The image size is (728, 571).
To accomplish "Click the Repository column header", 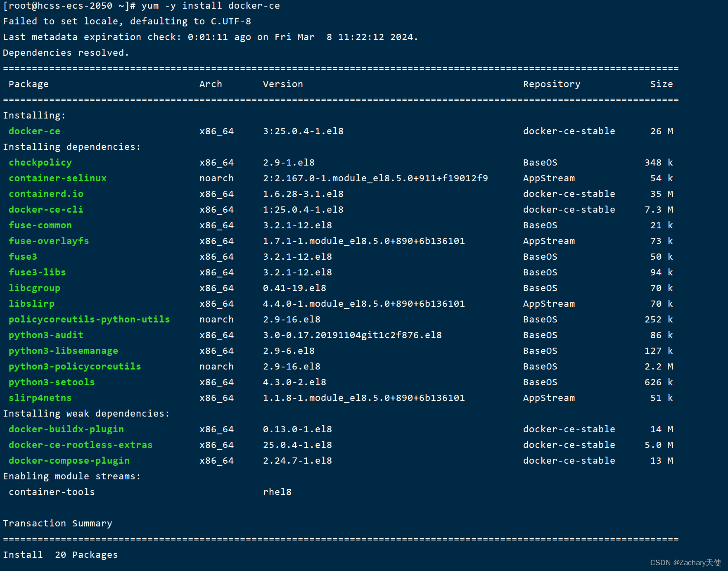I will pos(551,84).
